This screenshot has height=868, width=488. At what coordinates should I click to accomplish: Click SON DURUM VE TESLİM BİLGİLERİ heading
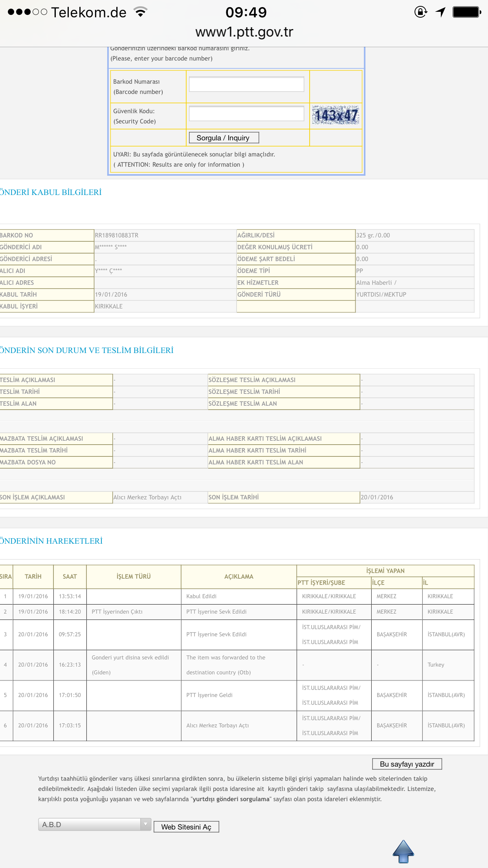tap(86, 350)
